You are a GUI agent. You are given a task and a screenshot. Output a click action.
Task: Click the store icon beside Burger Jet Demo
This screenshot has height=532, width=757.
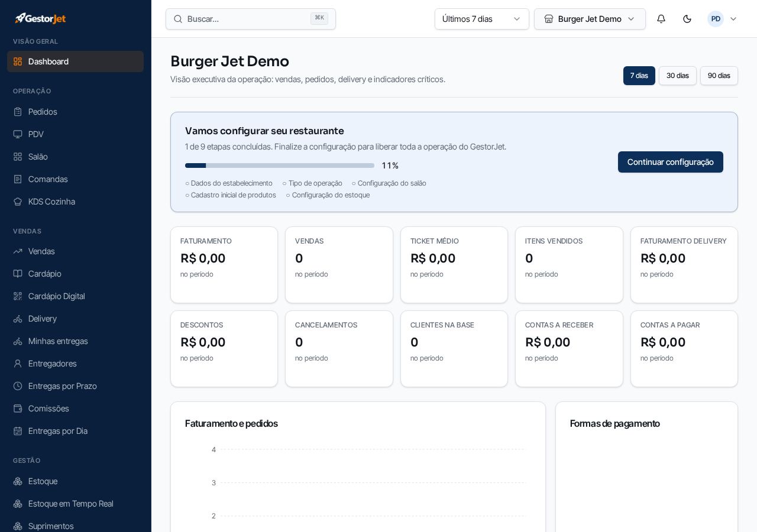coord(549,19)
